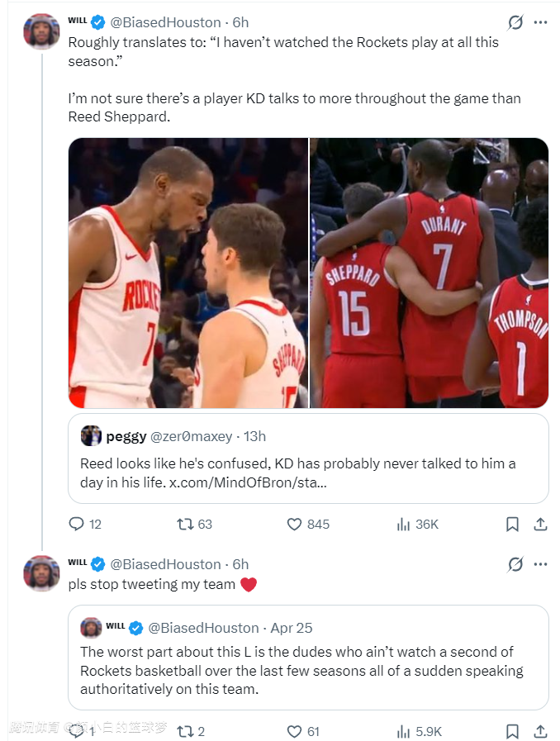The width and height of the screenshot is (560, 741).
Task: Open x.com/MindOfBron link in quoted tweet
Action: (248, 482)
